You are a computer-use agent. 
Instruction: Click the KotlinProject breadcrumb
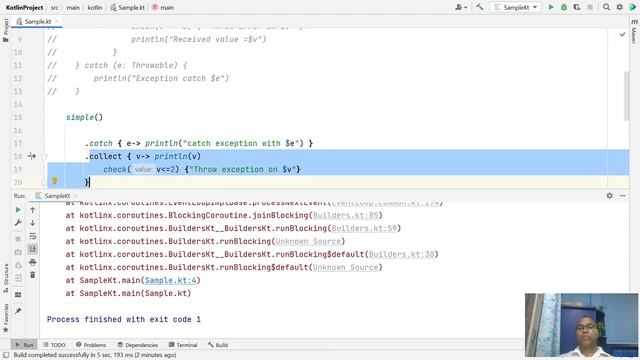(24, 7)
